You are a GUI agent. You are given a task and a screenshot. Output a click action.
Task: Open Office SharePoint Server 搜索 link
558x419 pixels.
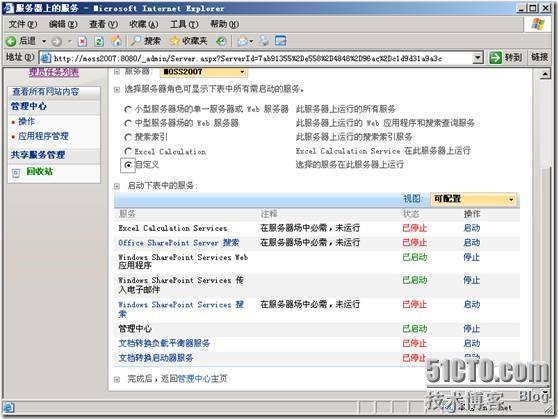tap(179, 243)
